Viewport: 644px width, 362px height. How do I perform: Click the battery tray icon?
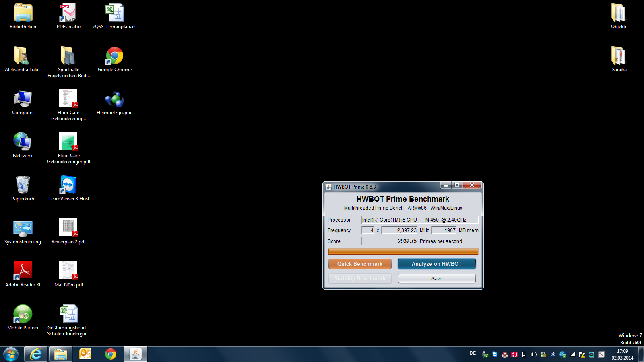(524, 354)
